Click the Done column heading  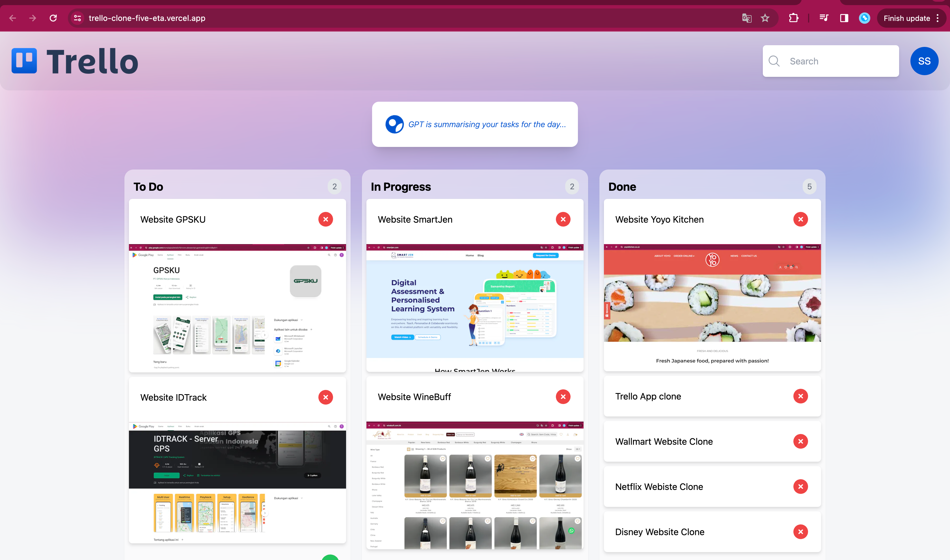pyautogui.click(x=622, y=187)
